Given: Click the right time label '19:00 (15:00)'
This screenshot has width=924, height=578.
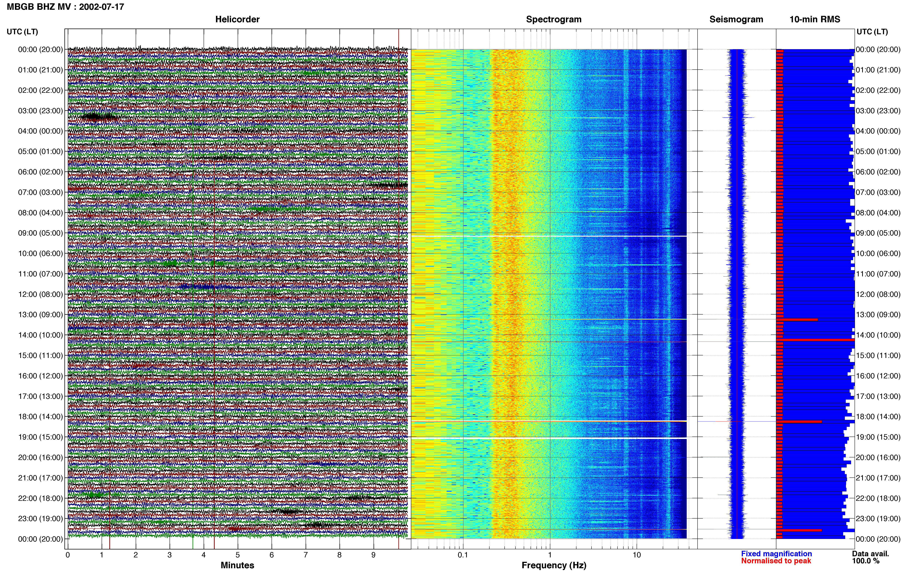Looking at the screenshot, I should click(x=878, y=437).
